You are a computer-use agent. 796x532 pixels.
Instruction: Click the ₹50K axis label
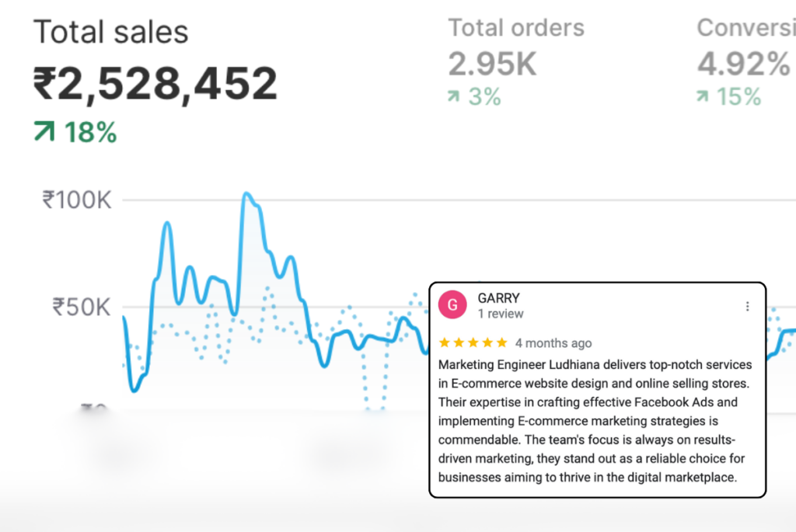[x=82, y=307]
